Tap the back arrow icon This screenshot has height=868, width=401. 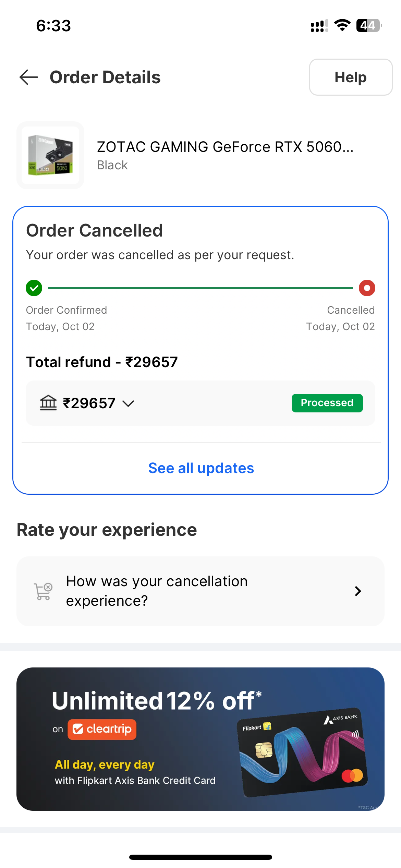click(x=29, y=77)
